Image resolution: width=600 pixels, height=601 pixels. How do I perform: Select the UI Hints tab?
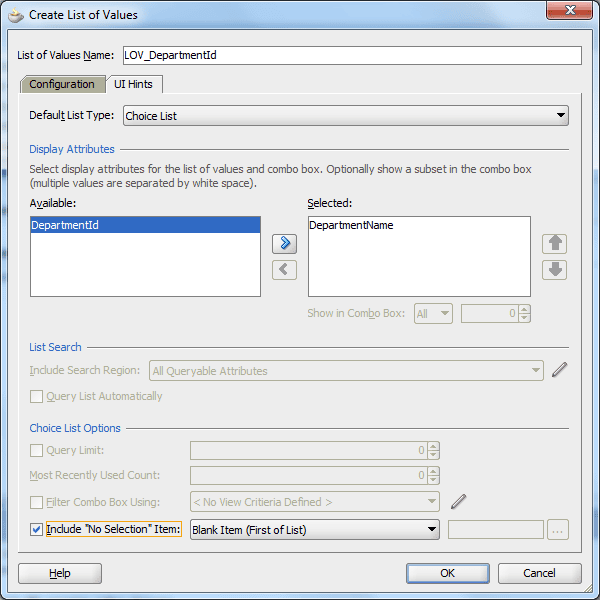pyautogui.click(x=133, y=84)
